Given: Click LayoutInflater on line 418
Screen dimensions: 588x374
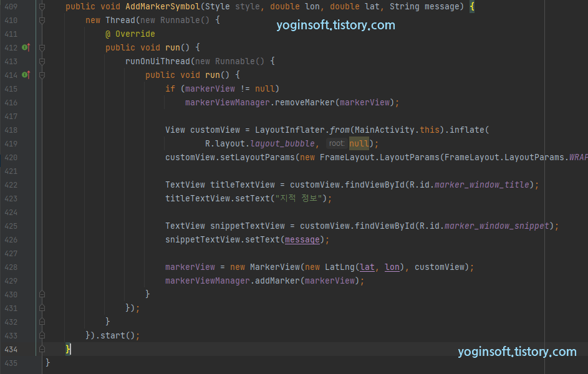Looking at the screenshot, I should (290, 130).
